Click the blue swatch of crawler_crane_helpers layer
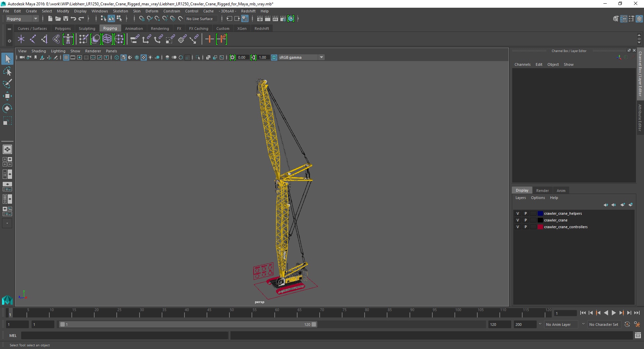Viewport: 644px width, 349px height. [x=540, y=213]
